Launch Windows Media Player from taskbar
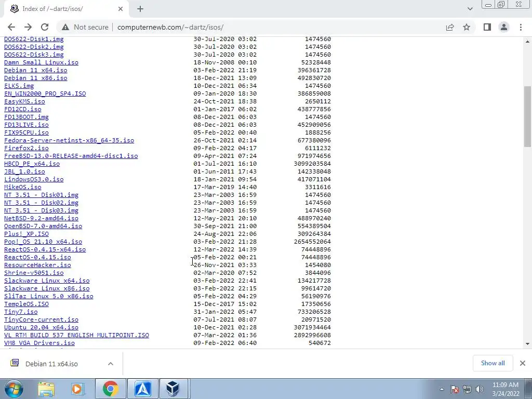 [x=77, y=389]
